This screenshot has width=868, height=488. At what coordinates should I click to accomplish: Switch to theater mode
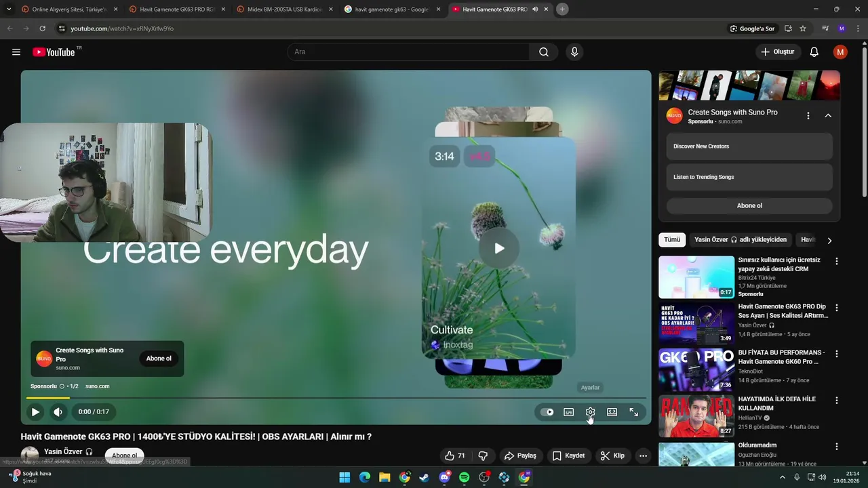tap(612, 411)
